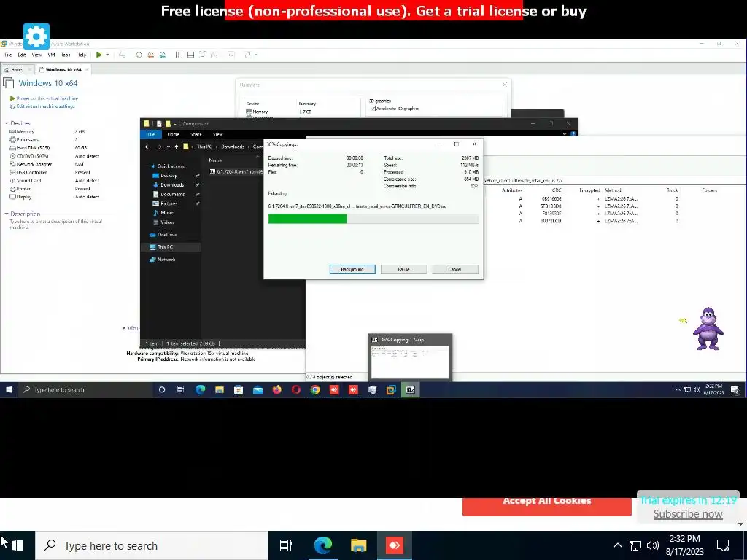Open Microsoft Edge from the outer taskbar
The width and height of the screenshot is (747, 560).
323,545
